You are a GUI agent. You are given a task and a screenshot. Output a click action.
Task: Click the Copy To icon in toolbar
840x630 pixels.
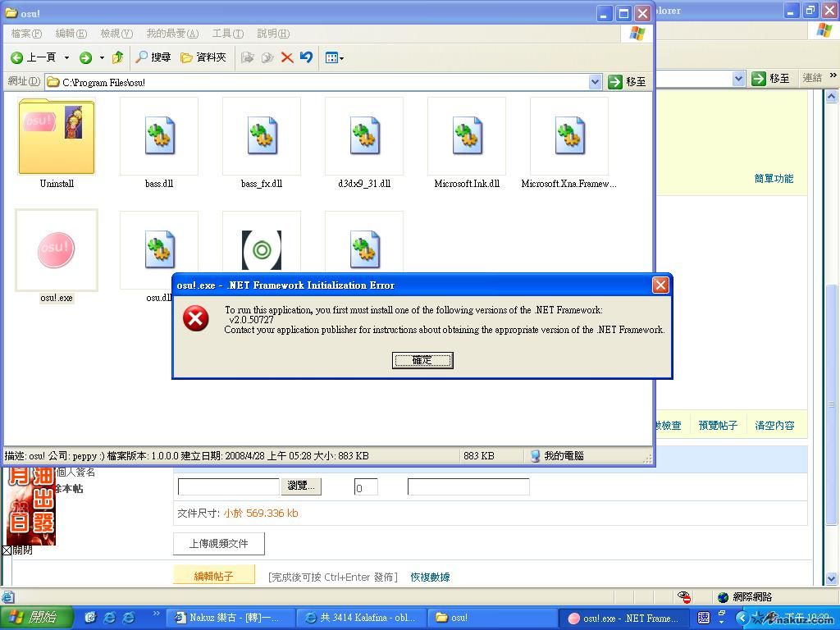pyautogui.click(x=267, y=57)
